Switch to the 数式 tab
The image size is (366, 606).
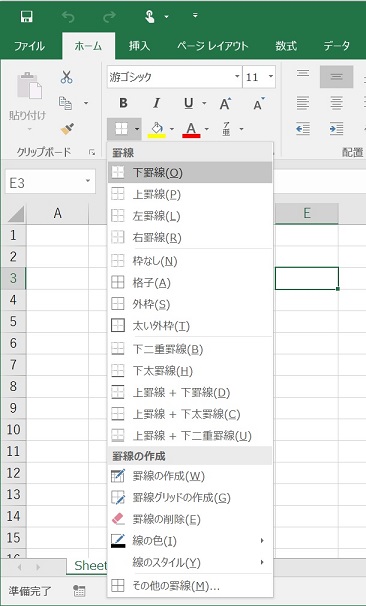tap(286, 46)
